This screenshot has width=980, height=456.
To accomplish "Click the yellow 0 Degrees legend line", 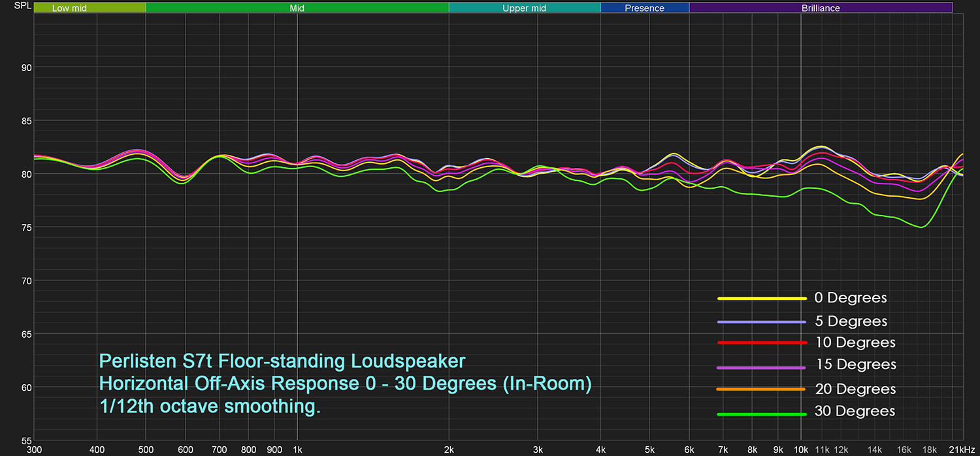I will pyautogui.click(x=761, y=299).
